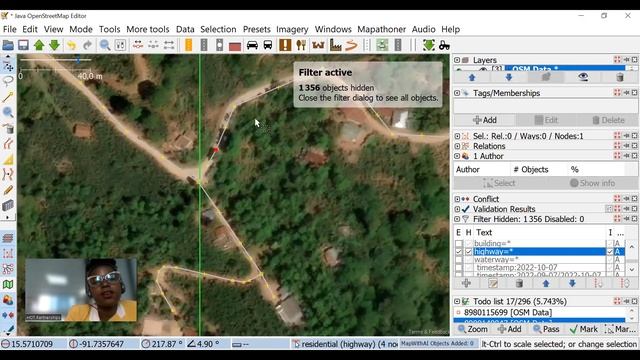Open the Presets menu
This screenshot has width=640, height=360.
pyautogui.click(x=256, y=29)
